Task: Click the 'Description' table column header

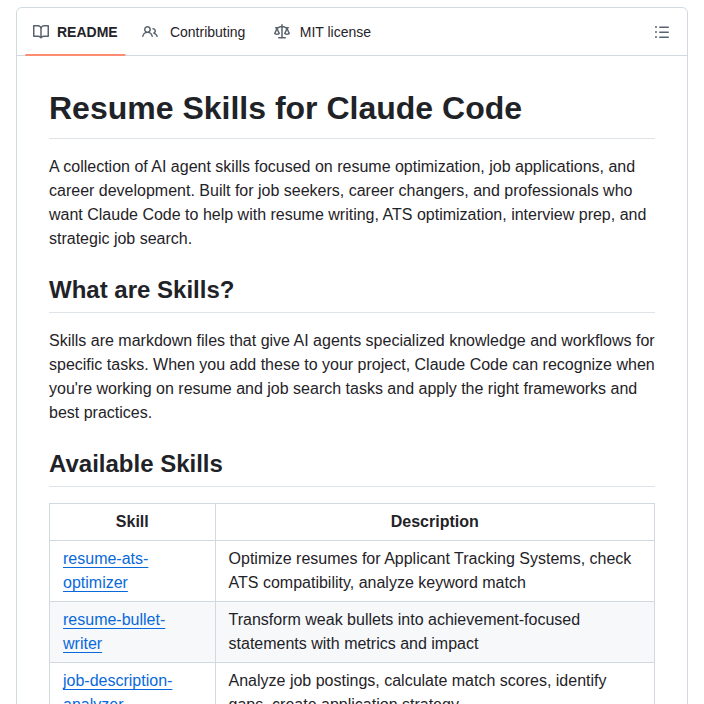Action: tap(435, 522)
